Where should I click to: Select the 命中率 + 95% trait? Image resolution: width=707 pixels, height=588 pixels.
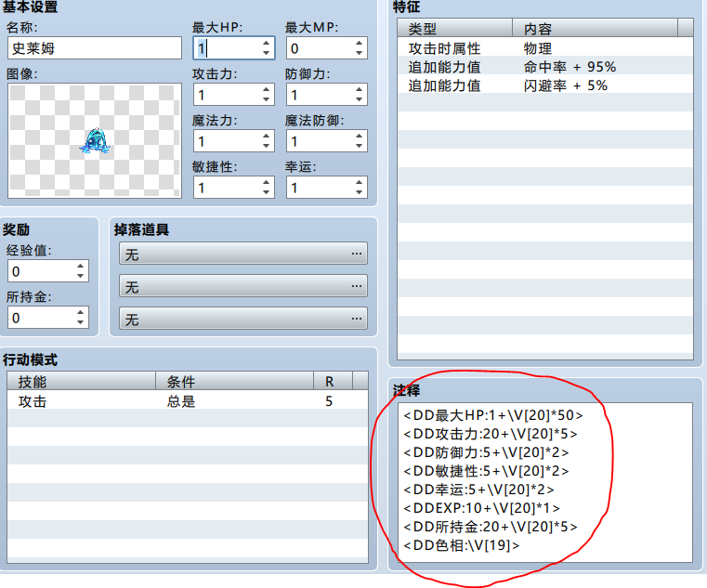tap(545, 66)
